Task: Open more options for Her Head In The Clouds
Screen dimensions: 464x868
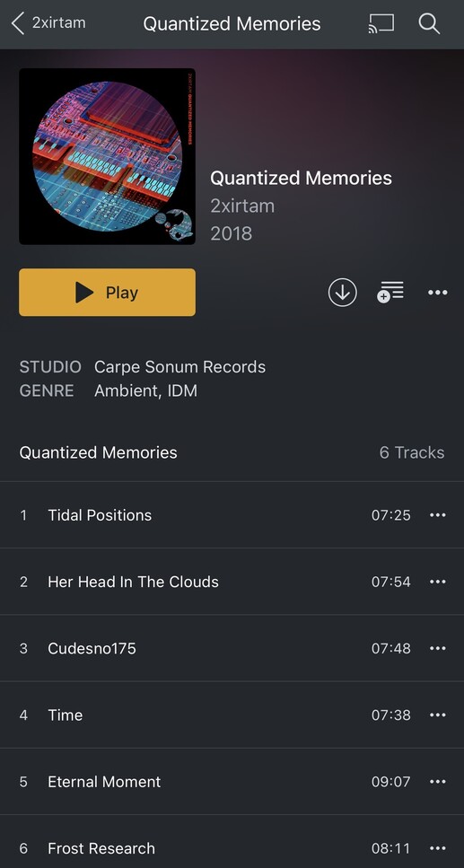Action: coord(437,582)
